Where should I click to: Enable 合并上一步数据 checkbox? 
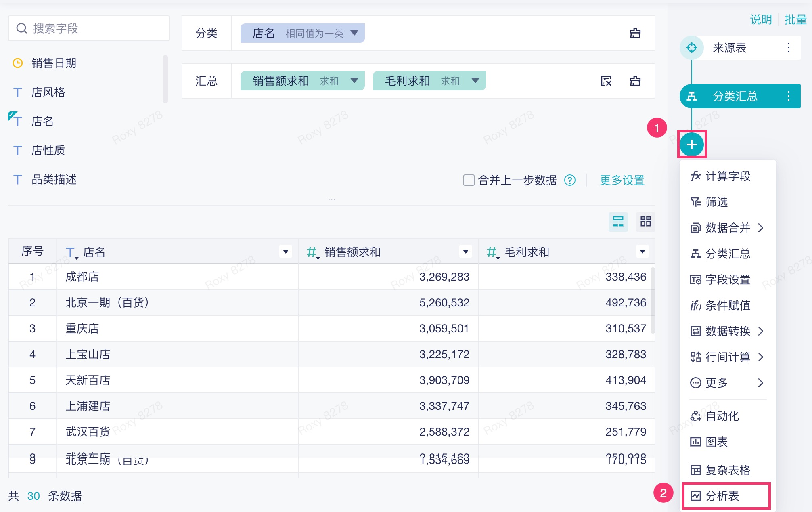469,180
